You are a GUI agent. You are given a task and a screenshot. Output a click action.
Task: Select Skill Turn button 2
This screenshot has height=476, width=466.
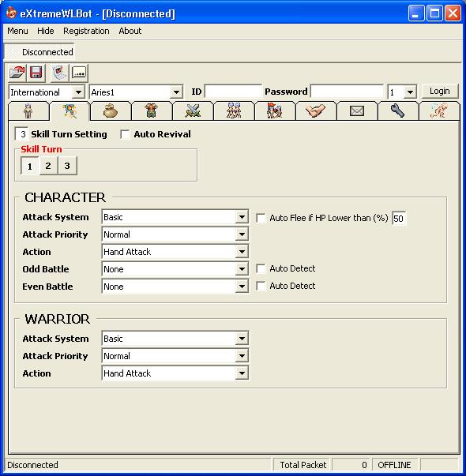pyautogui.click(x=48, y=166)
